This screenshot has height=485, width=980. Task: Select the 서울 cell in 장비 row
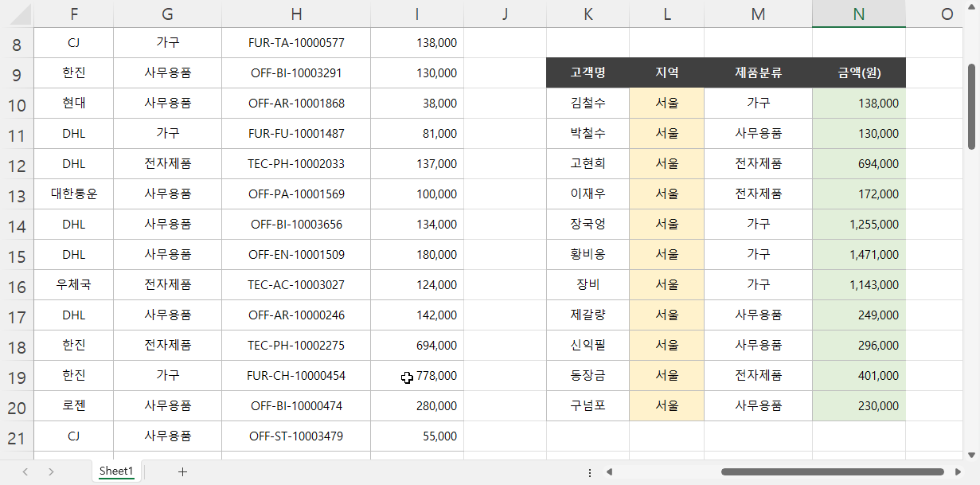[666, 285]
